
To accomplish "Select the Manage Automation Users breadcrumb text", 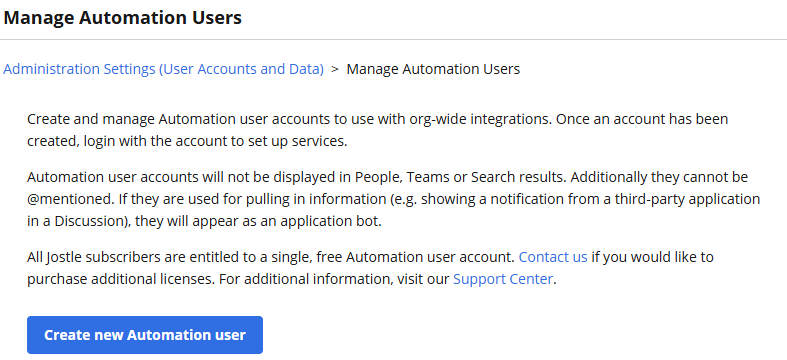I will tap(433, 69).
